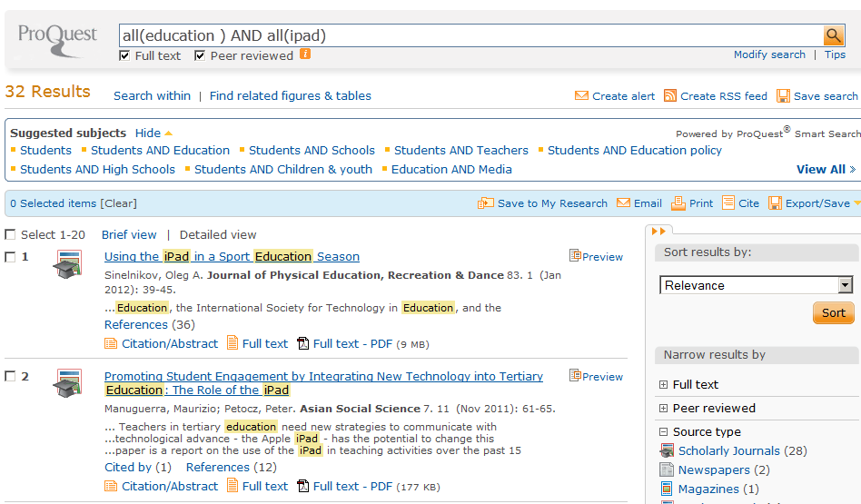The height and width of the screenshot is (504, 861).
Task: Expand the Peer reviewed narrow filter
Action: [663, 409]
